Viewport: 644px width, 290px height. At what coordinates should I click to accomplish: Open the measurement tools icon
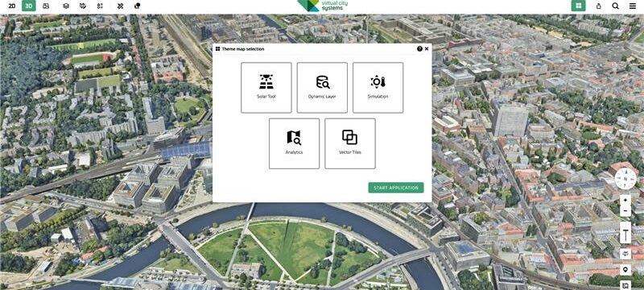click(x=120, y=6)
